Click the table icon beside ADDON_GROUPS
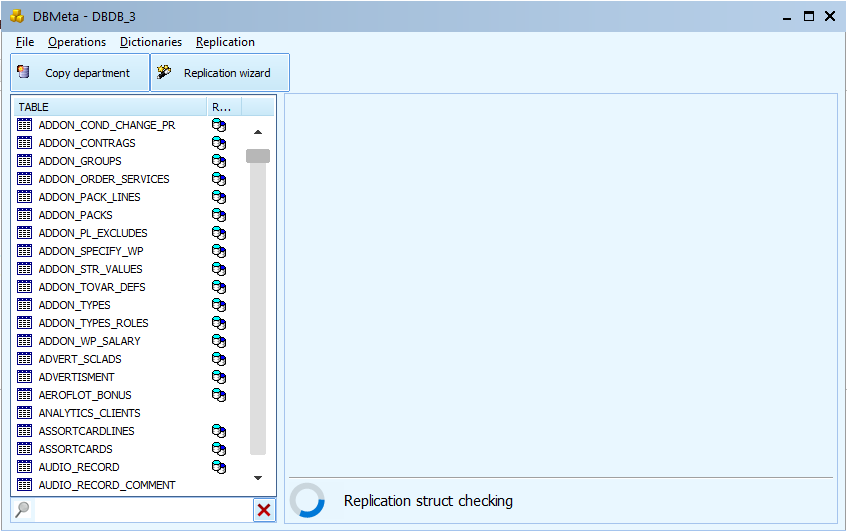 coord(25,161)
